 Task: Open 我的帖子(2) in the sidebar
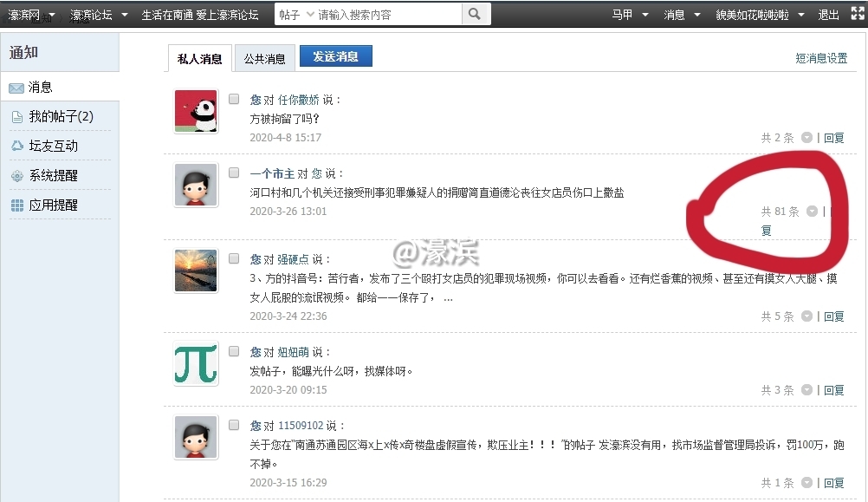(61, 116)
